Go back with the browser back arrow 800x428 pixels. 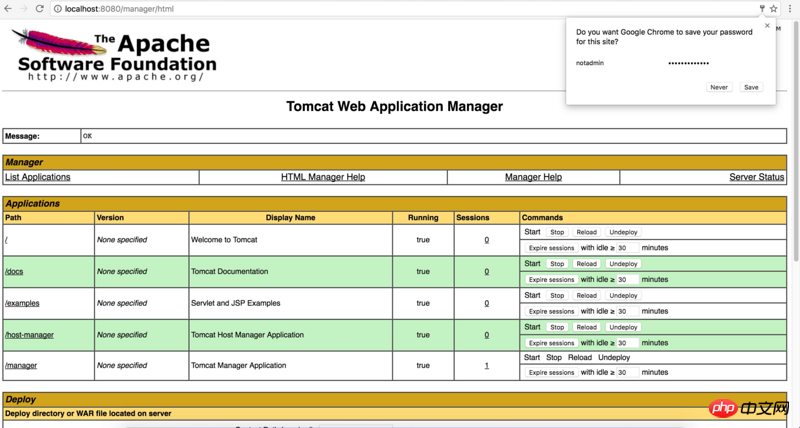[8, 9]
